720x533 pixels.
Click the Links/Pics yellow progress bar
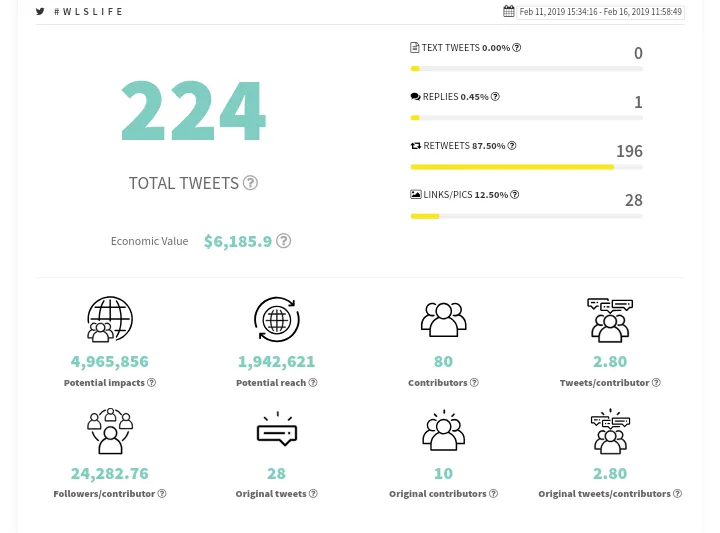coord(526,216)
